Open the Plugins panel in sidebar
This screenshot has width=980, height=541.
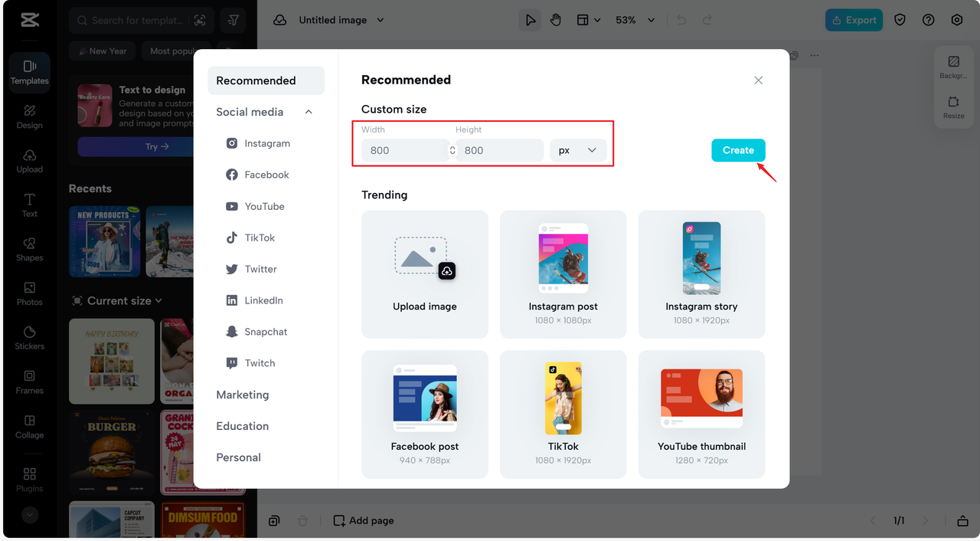coord(29,480)
